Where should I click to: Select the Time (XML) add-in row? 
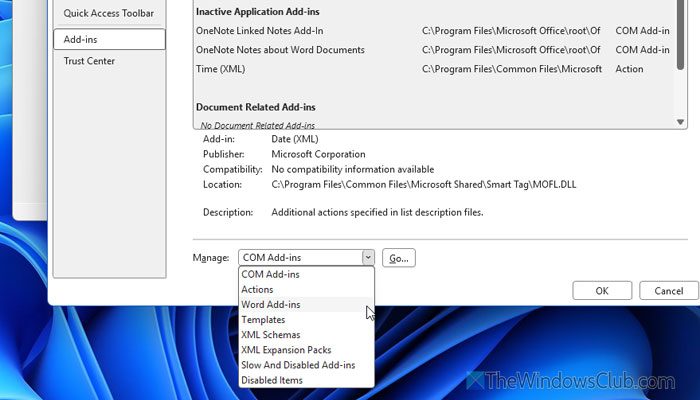point(435,69)
